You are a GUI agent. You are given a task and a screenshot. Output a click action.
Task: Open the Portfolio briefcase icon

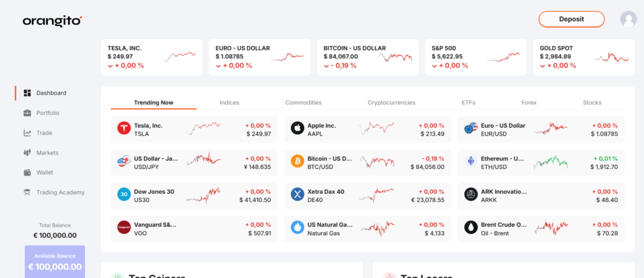[27, 113]
